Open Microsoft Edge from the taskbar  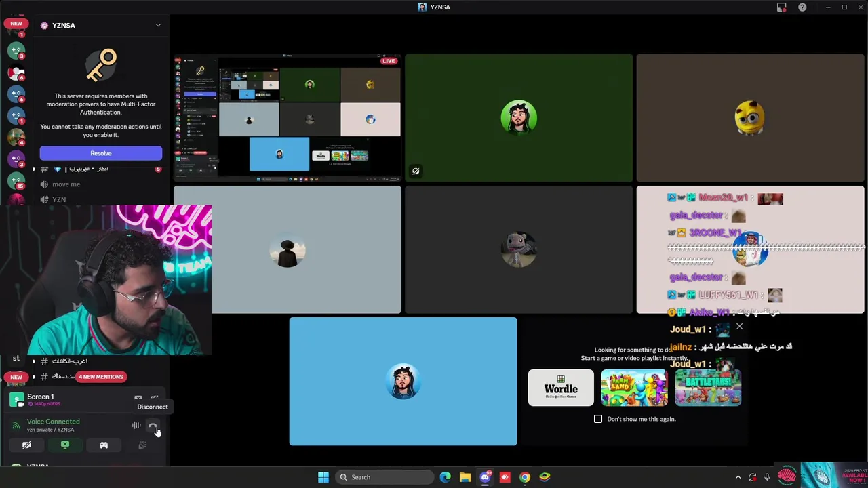(x=445, y=477)
